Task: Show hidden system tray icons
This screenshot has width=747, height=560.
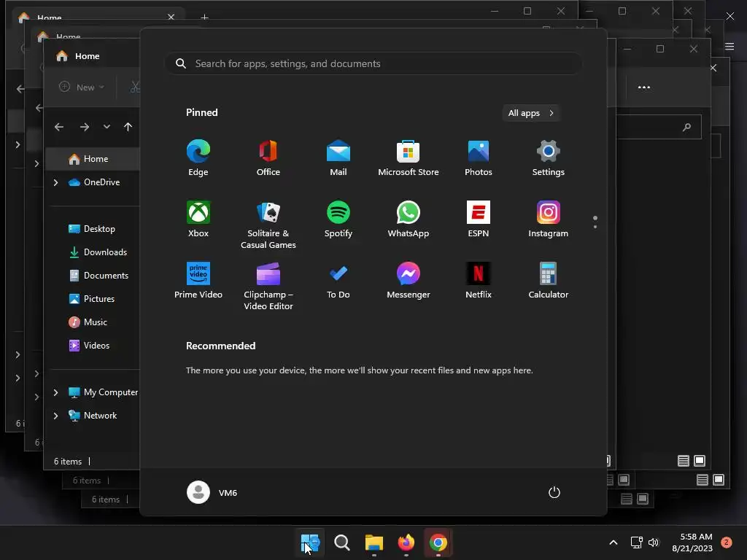Action: pos(614,542)
